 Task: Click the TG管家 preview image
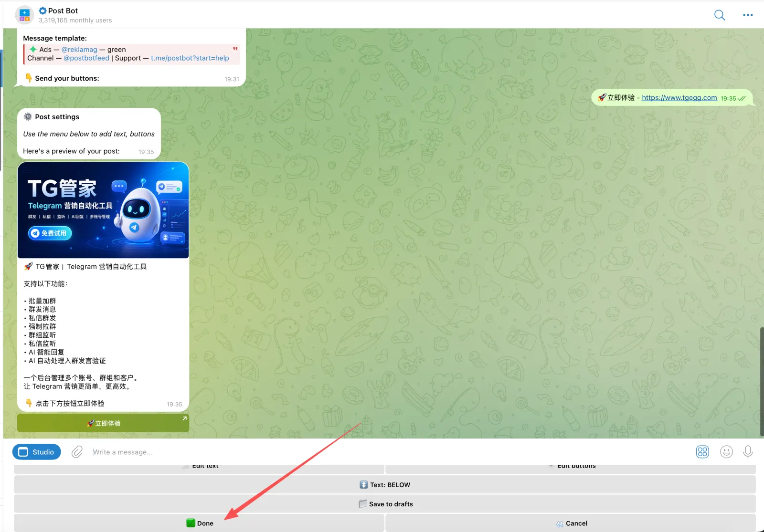[103, 210]
